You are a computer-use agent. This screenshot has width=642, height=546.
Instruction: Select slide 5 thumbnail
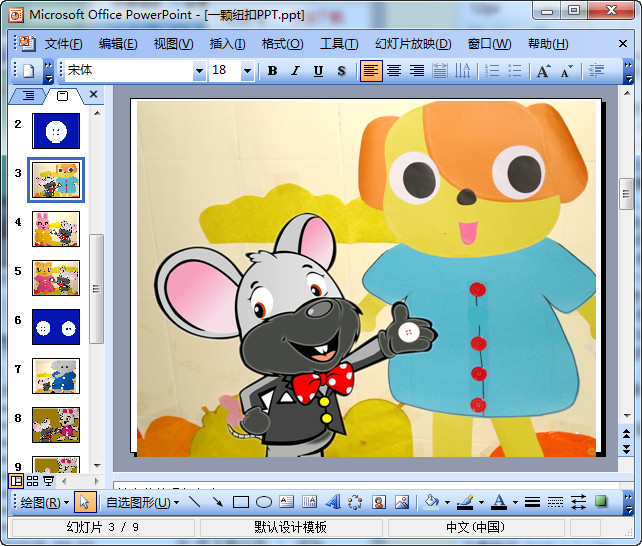[56, 278]
